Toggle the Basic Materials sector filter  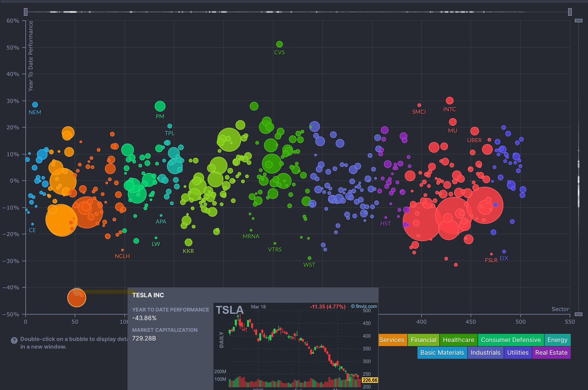pyautogui.click(x=442, y=352)
